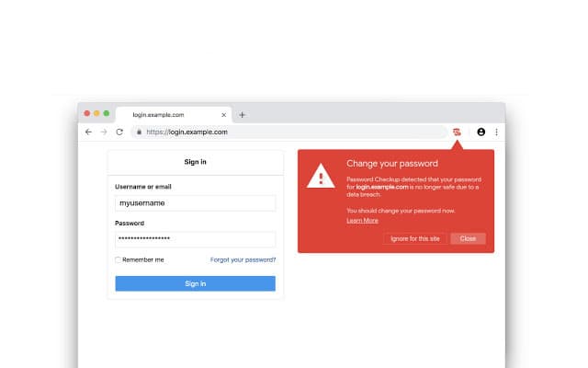Open the three-dot browser menu

(x=496, y=132)
